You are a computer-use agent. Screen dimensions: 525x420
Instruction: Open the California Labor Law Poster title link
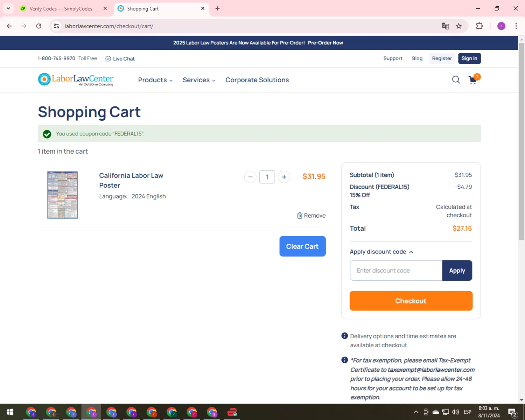click(x=131, y=180)
